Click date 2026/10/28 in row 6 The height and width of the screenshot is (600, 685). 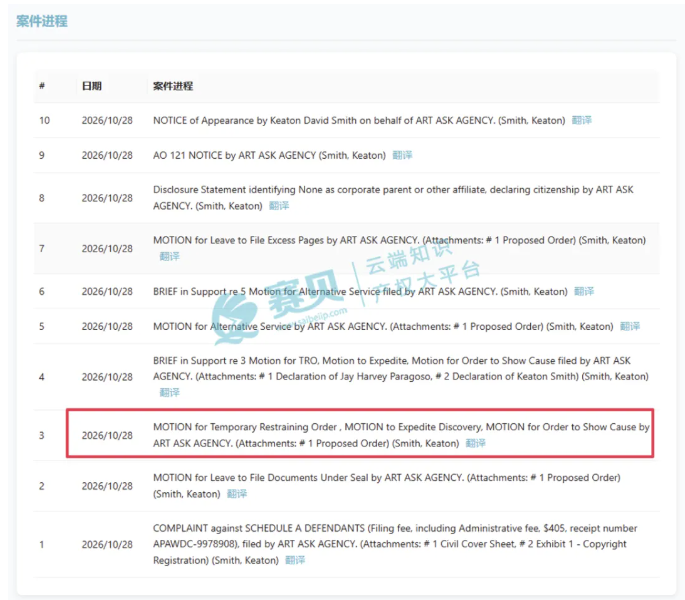[107, 291]
